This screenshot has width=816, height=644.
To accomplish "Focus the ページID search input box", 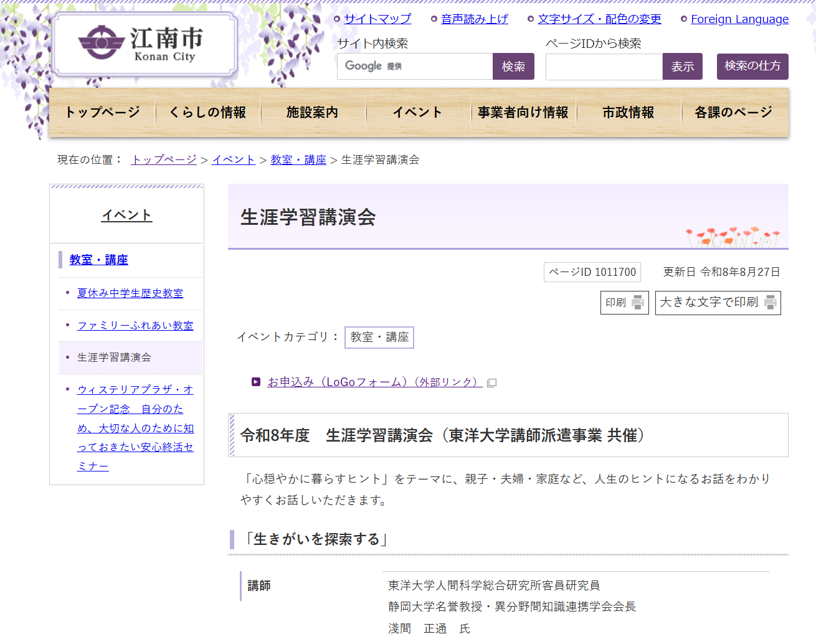I will (604, 67).
